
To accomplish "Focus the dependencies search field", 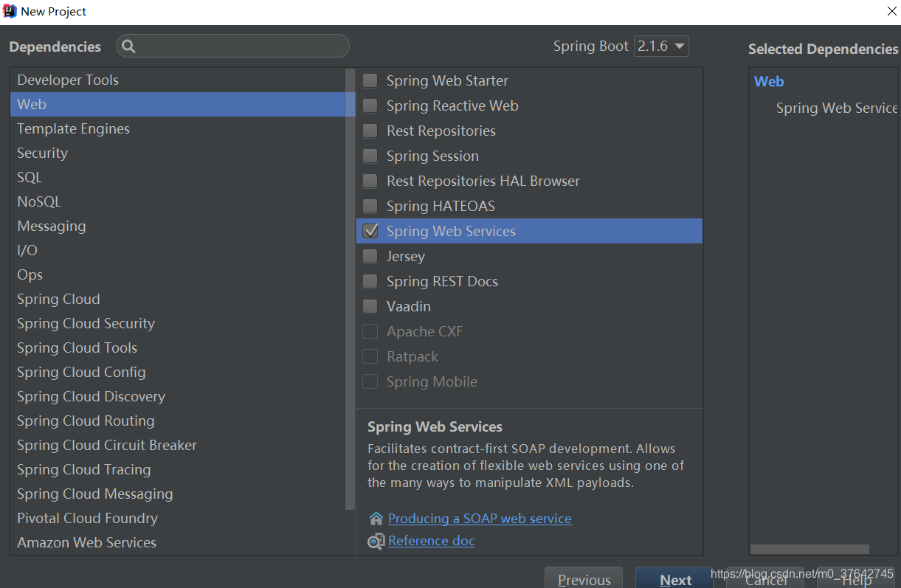I will [x=232, y=46].
